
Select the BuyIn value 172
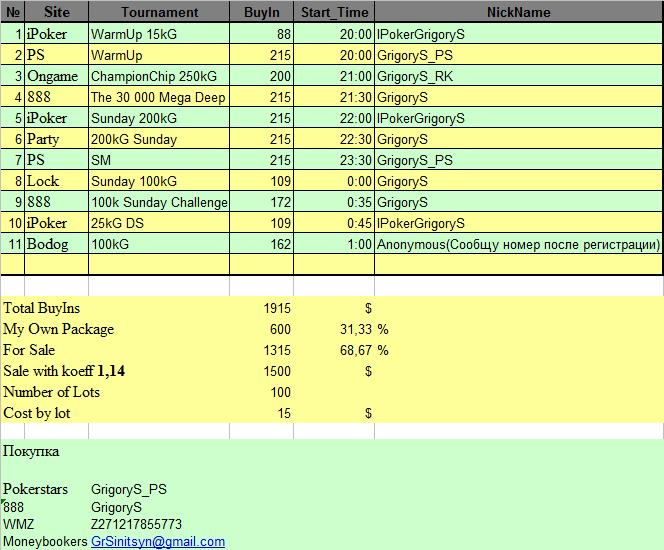[261, 202]
